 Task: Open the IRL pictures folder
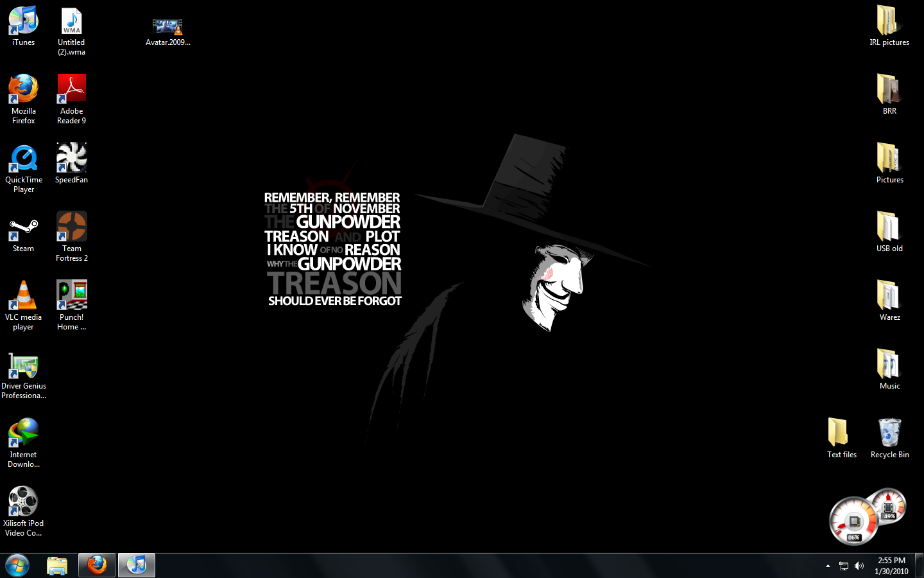tap(889, 19)
